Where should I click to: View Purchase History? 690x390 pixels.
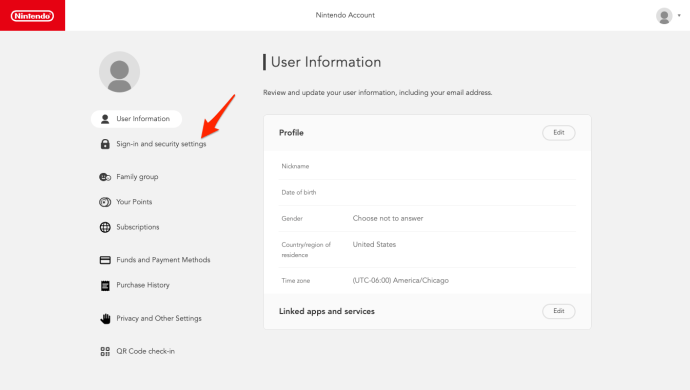tap(143, 285)
